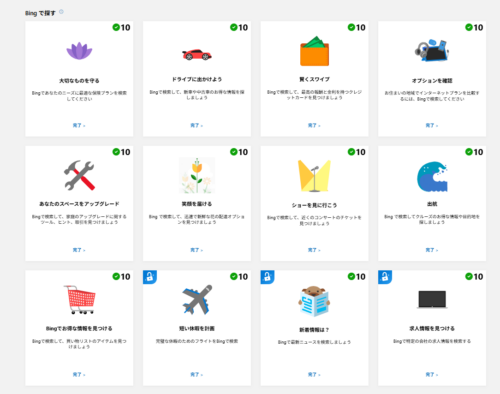500x394 pixels.
Task: Click the green checkmark on the devices card
Action: pyautogui.click(x=469, y=27)
